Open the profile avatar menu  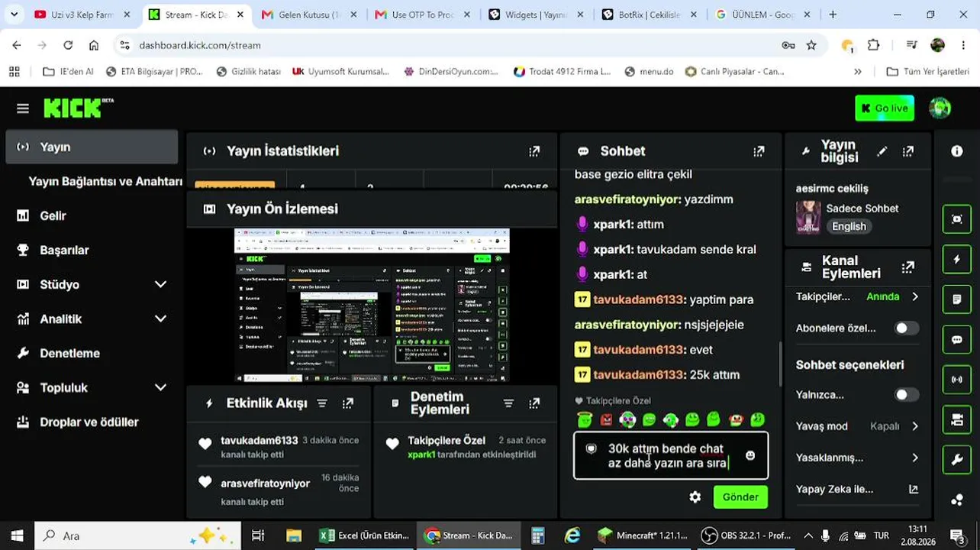pos(940,108)
